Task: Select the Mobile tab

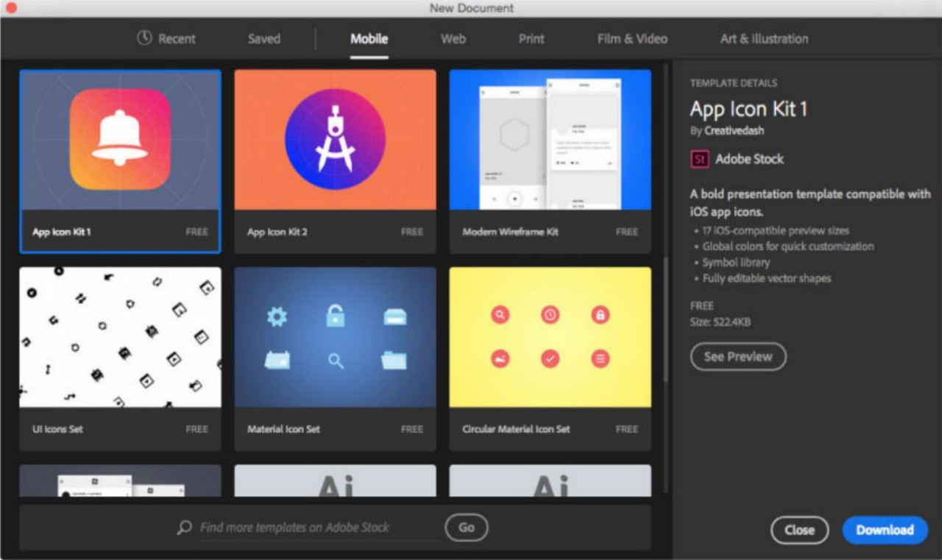Action: [x=369, y=39]
